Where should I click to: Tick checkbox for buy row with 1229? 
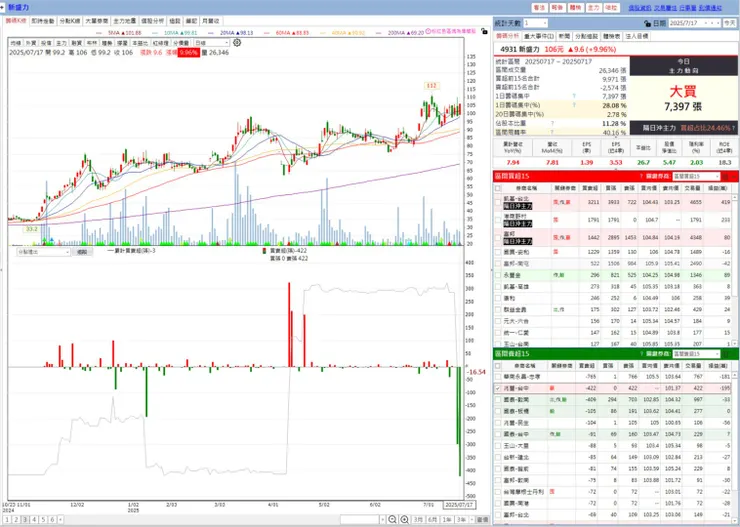pos(498,252)
